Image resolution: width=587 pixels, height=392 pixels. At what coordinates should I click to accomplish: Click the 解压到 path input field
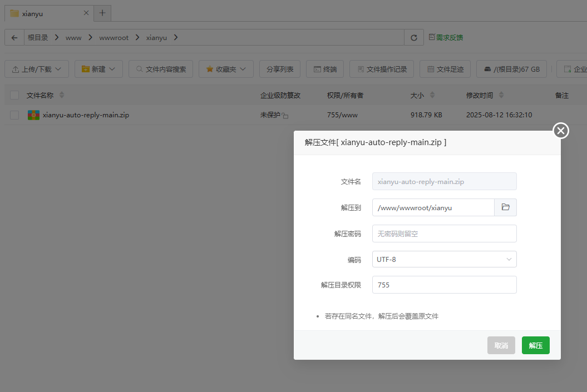coord(433,207)
